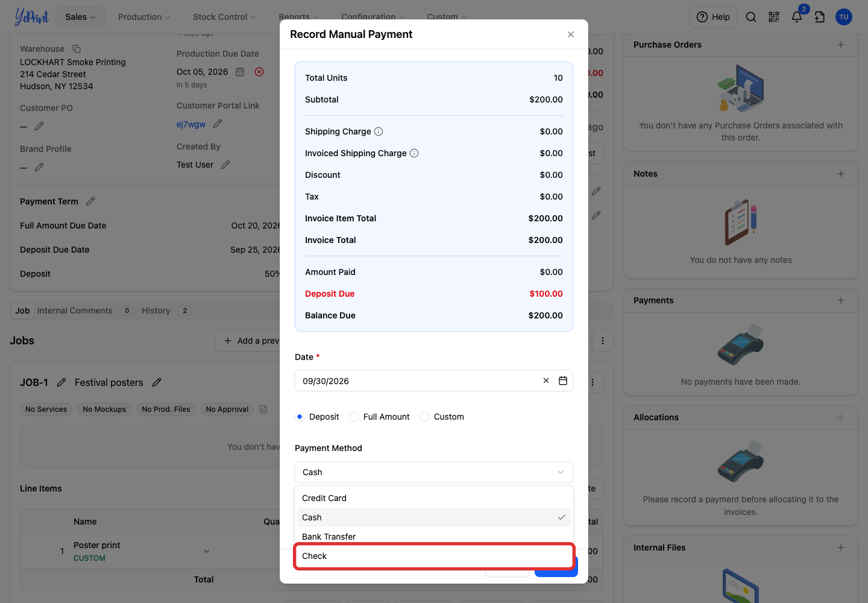Image resolution: width=868 pixels, height=603 pixels.
Task: Edit the JOB-1 number pencil
Action: coord(61,382)
